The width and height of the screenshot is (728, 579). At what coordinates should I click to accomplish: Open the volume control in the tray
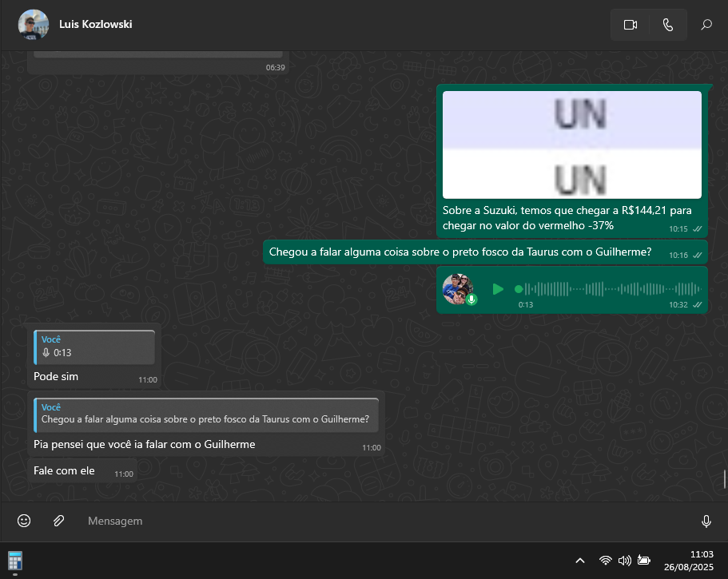625,561
